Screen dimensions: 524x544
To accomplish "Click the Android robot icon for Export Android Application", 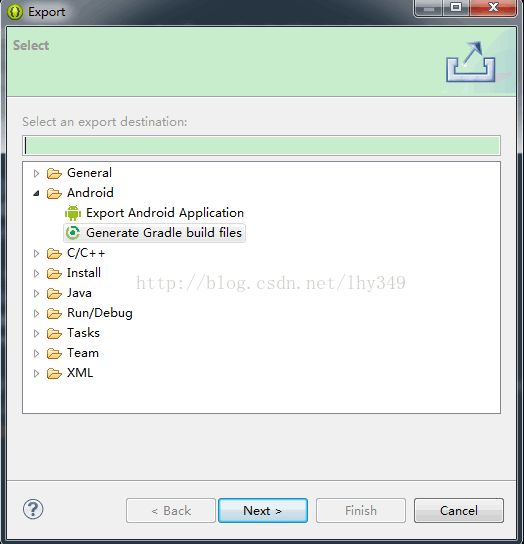I will (x=73, y=213).
